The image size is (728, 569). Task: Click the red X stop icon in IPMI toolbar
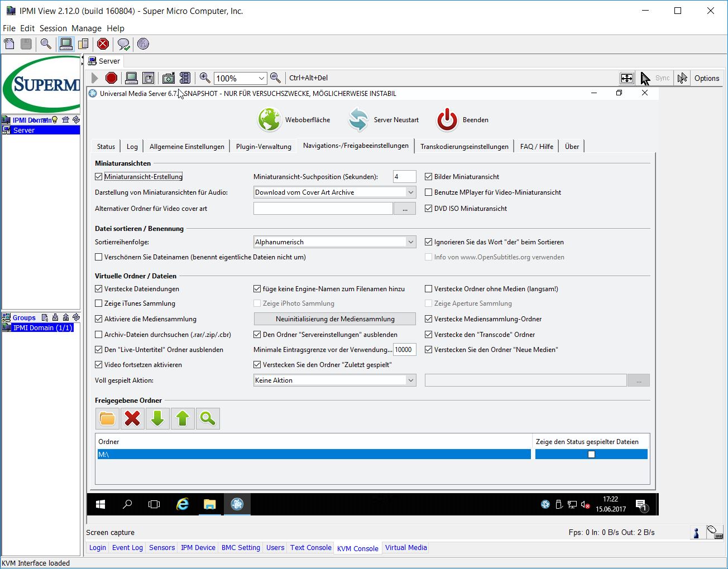click(x=103, y=44)
